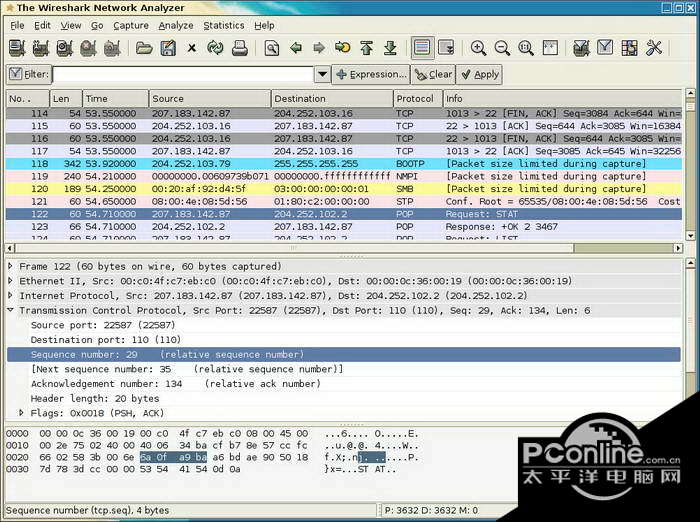Open the Analyze menu
This screenshot has width=700, height=522.
[175, 25]
